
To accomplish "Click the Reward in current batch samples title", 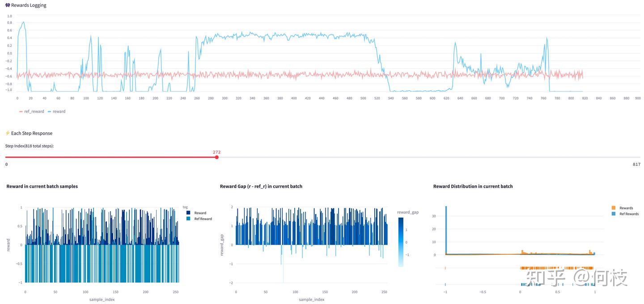I will coord(42,186).
